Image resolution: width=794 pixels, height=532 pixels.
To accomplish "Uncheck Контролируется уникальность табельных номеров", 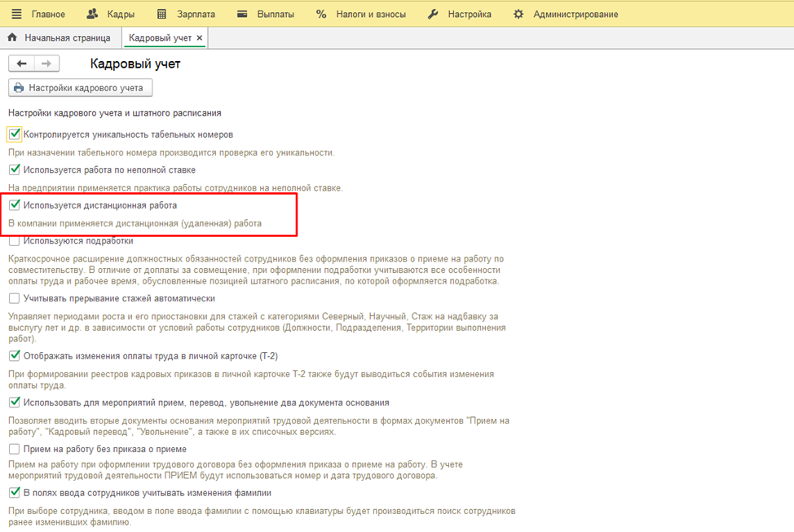I will pos(15,134).
